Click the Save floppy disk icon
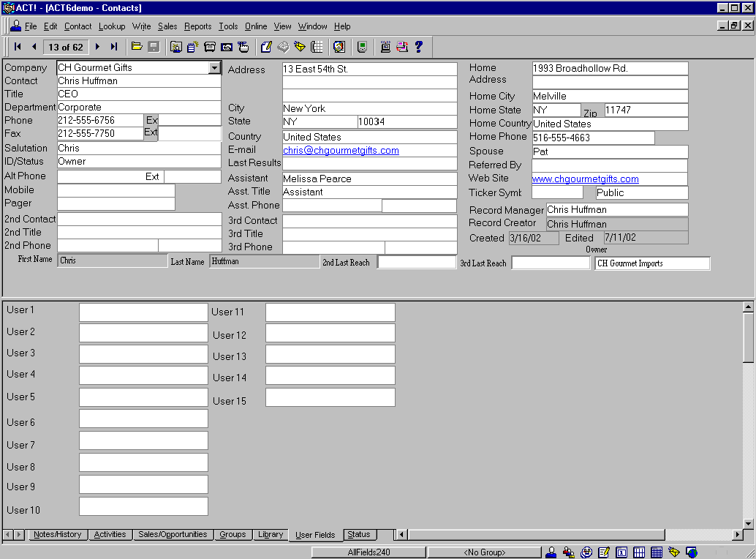Screen dimensions: 756x559 [154, 47]
